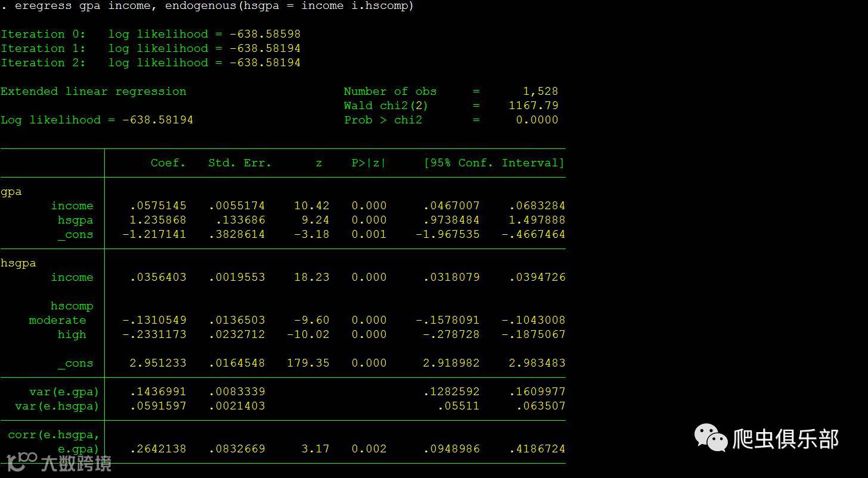Select the z statistic 18.23
This screenshot has height=478, width=868.
coord(312,277)
